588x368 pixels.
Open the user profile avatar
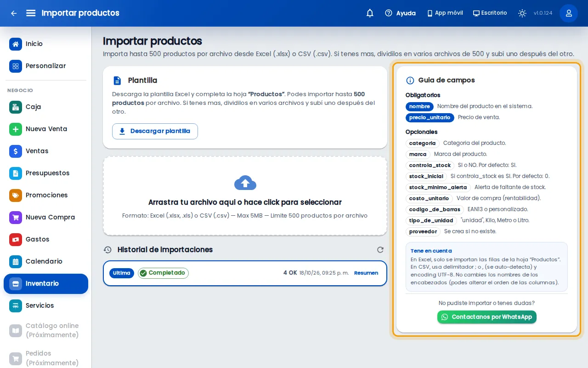tap(569, 13)
